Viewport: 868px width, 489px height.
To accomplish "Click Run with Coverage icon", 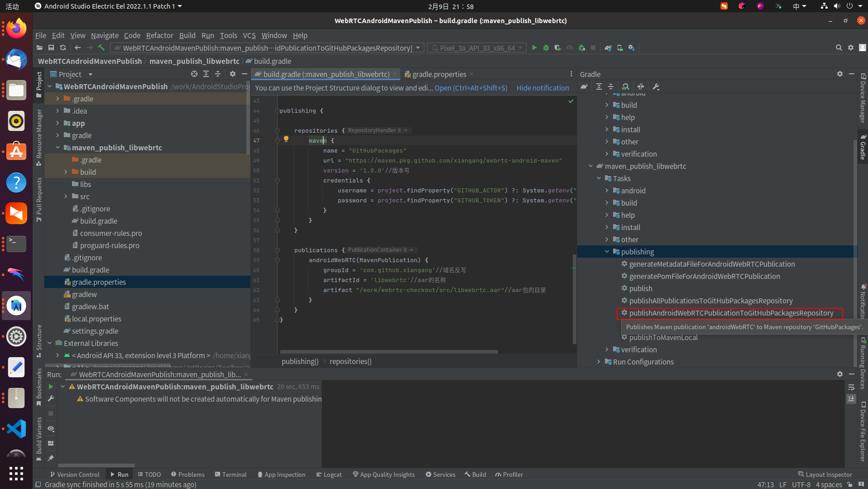I will [x=558, y=48].
